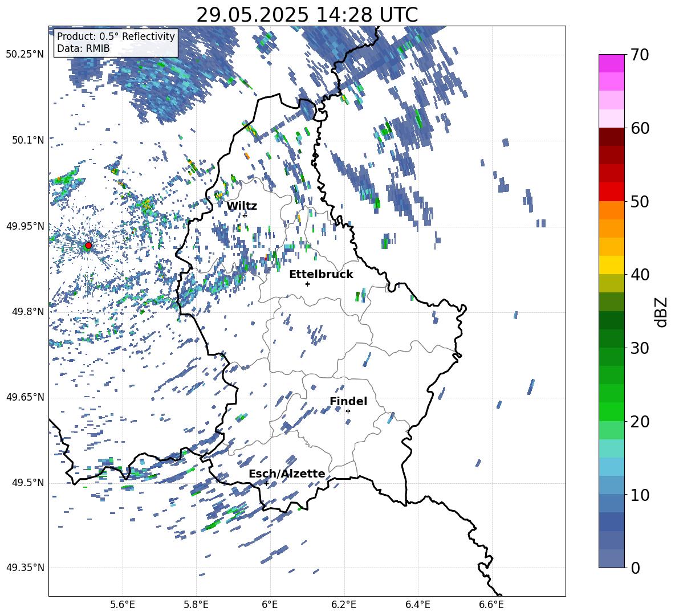Click the 50.25°N latitude label
The height and width of the screenshot is (616, 675).
[25, 55]
